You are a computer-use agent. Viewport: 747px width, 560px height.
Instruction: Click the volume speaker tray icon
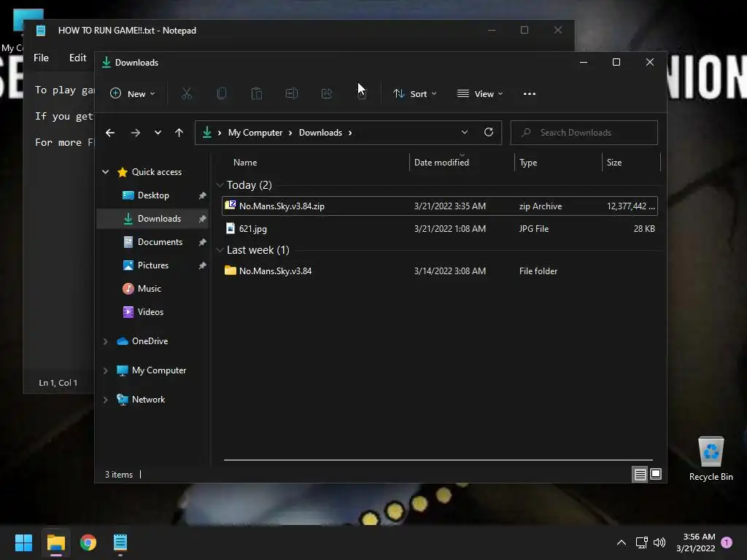click(659, 542)
